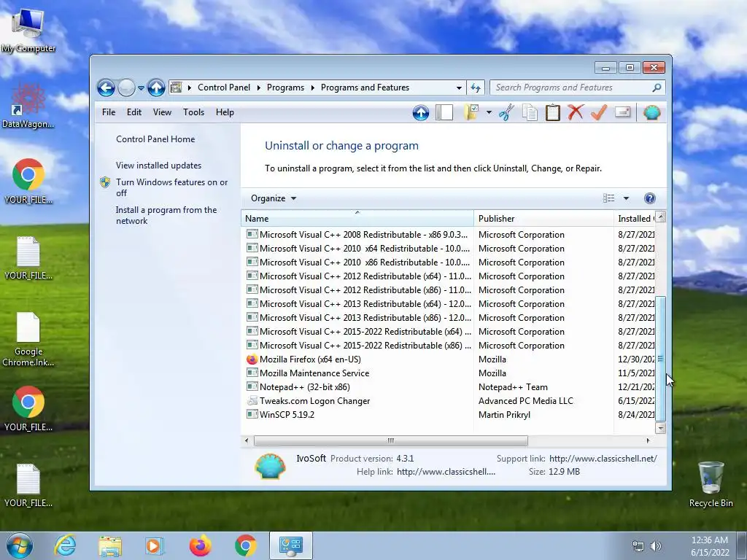Select the My Computer desktop icon
Viewport: 747px width, 560px height.
click(x=28, y=29)
